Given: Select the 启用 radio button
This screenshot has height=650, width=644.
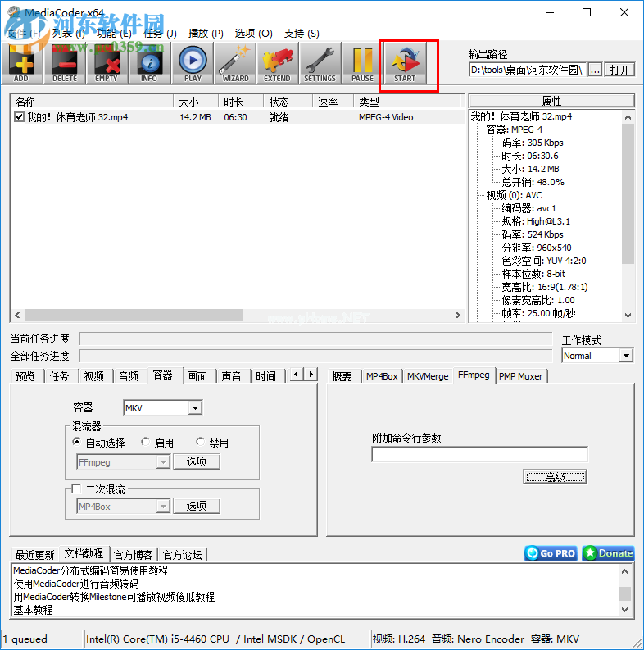Looking at the screenshot, I should coord(145,442).
